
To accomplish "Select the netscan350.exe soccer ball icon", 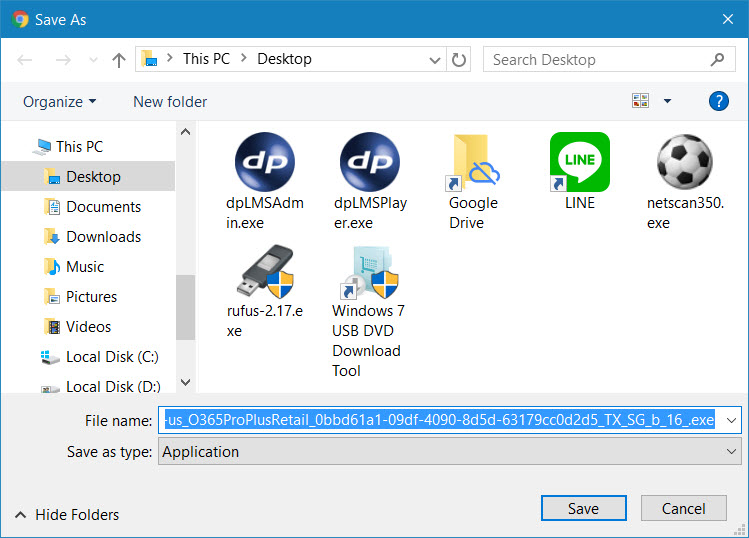I will click(x=684, y=162).
